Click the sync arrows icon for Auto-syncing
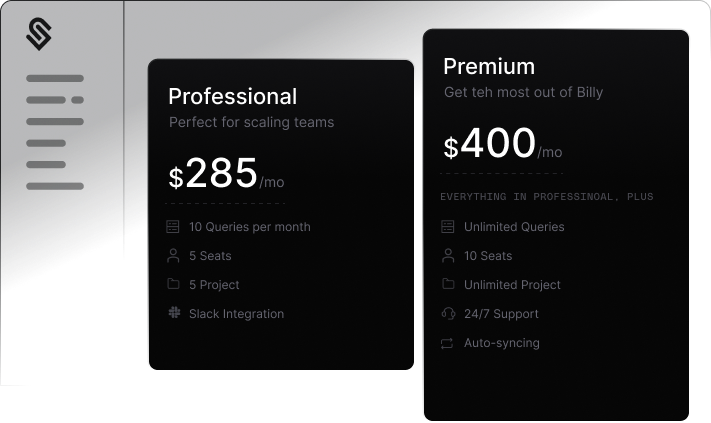 tap(447, 343)
